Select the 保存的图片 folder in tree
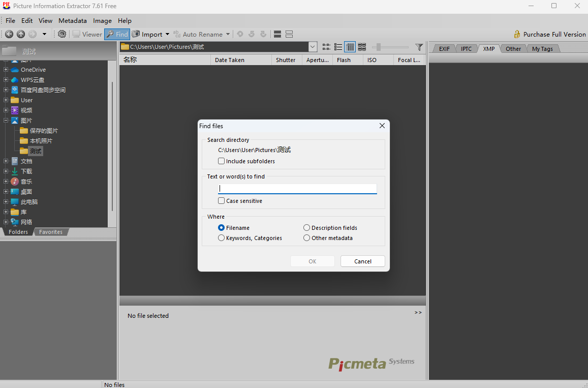The image size is (588, 388). pyautogui.click(x=44, y=131)
